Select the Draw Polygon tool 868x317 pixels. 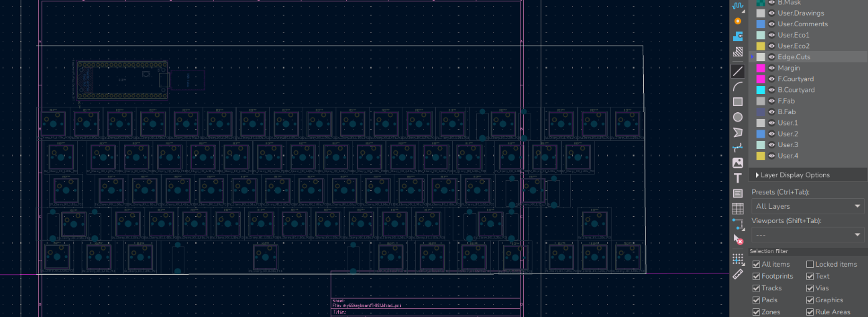click(x=738, y=132)
